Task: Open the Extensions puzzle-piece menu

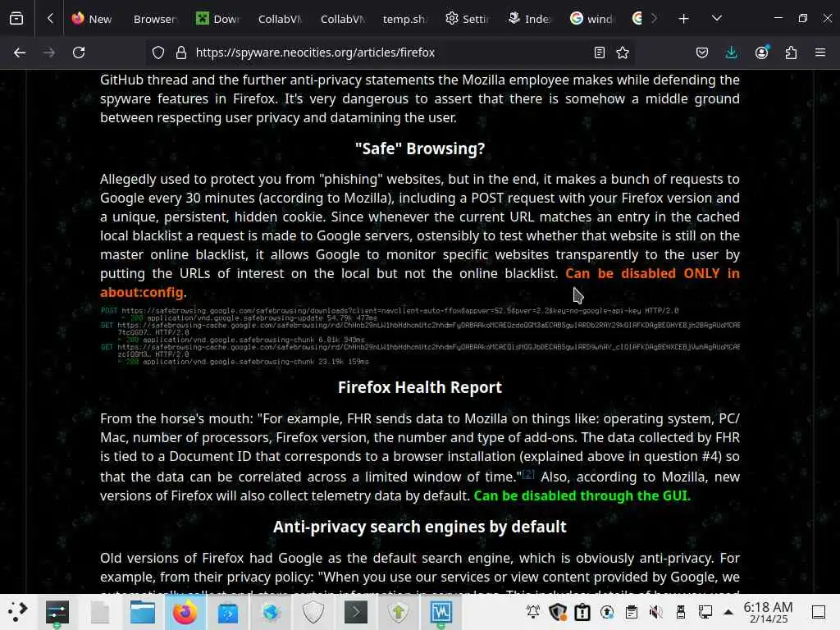Action: click(x=791, y=52)
